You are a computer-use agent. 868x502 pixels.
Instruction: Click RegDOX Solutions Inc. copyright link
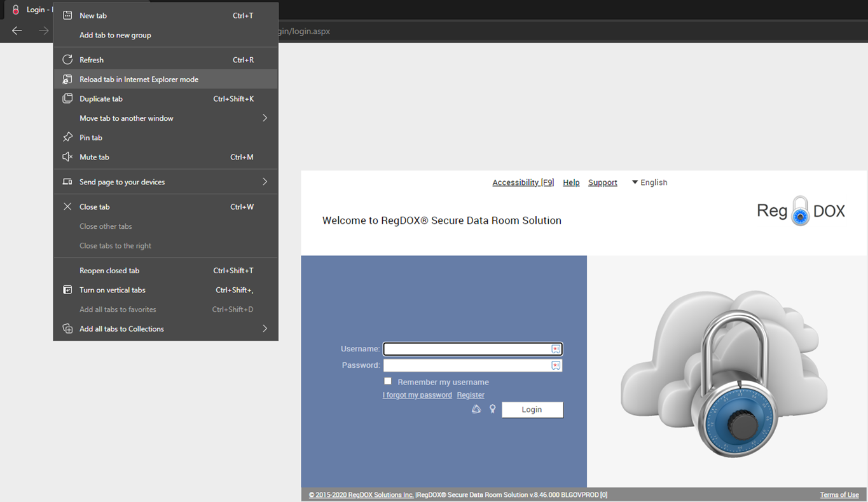click(361, 495)
